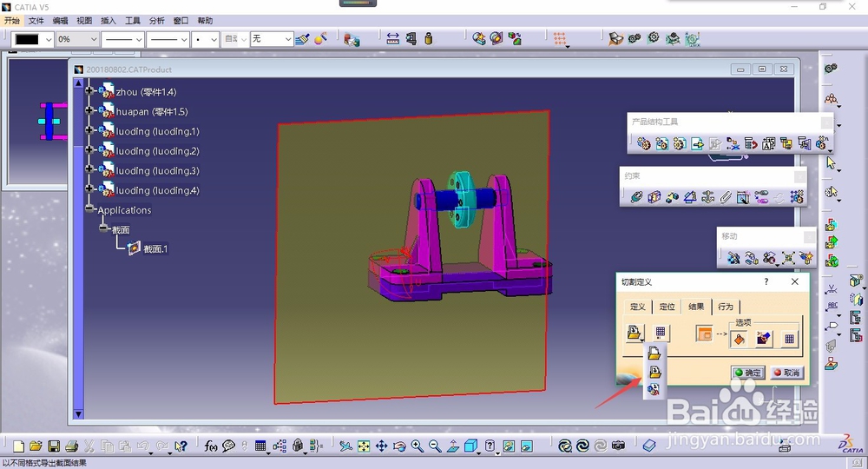Screen dimensions: 868x469
Task: Select the third export option with colored spheres
Action: tap(654, 389)
